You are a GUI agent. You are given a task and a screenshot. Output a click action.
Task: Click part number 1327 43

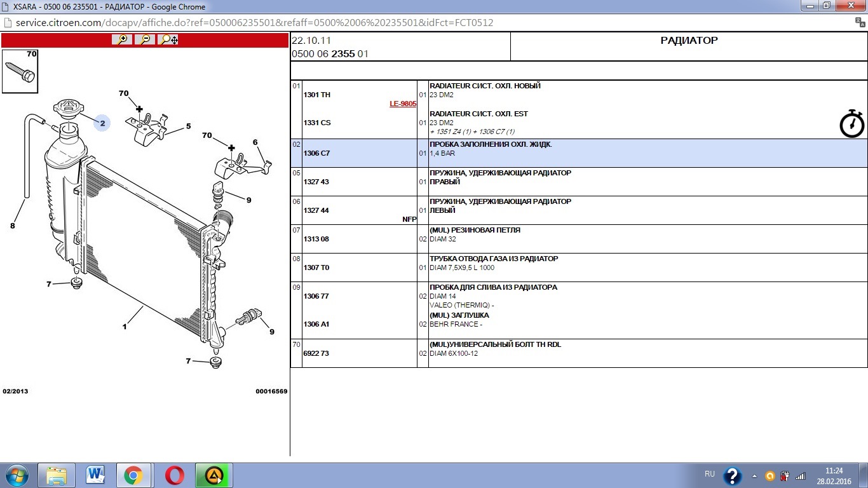click(x=316, y=182)
